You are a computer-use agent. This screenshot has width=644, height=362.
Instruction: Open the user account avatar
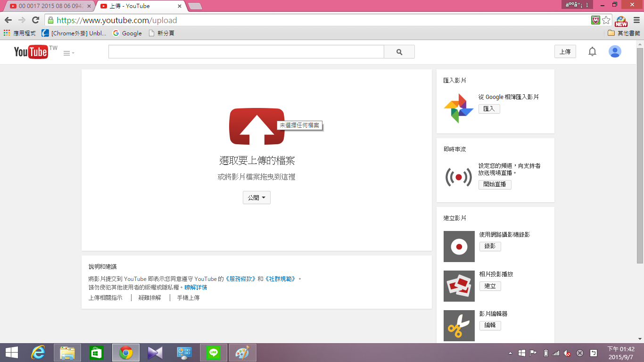pyautogui.click(x=615, y=52)
